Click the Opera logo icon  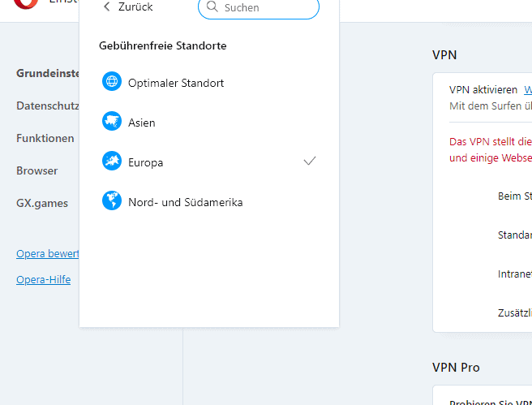tap(26, 4)
